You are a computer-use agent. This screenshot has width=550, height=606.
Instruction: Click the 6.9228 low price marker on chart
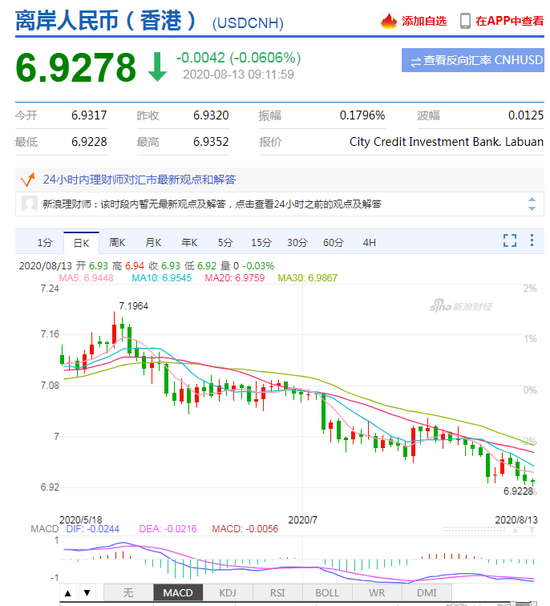tap(518, 491)
